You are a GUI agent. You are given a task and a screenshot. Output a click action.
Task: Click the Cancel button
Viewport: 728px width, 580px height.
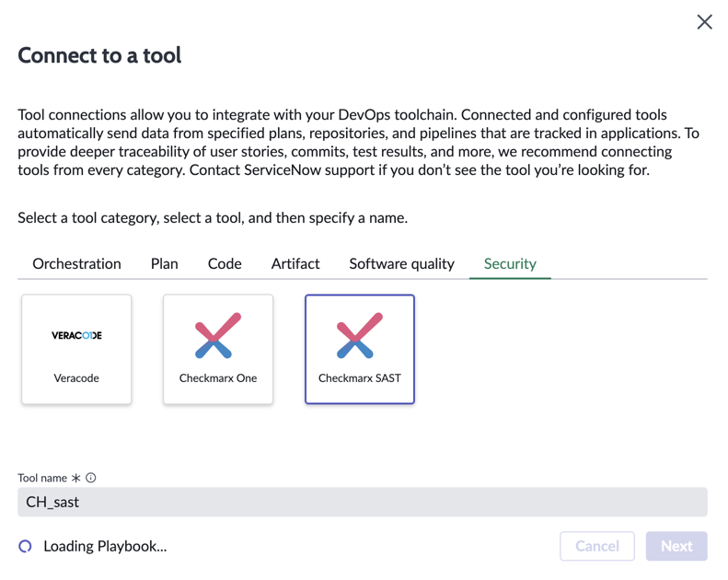[597, 546]
